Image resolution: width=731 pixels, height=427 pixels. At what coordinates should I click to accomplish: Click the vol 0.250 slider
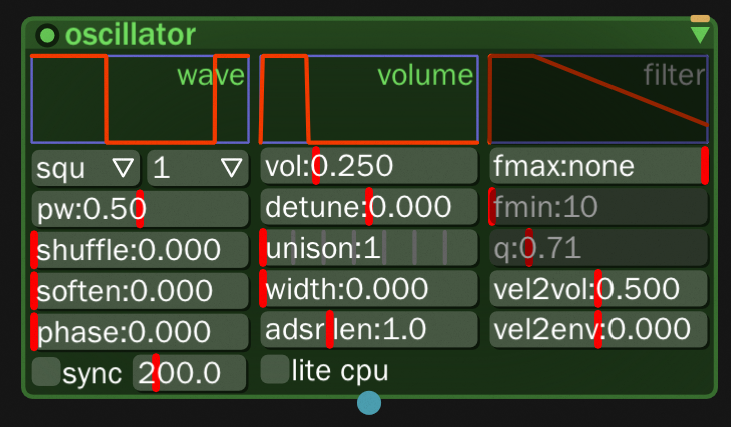point(369,166)
